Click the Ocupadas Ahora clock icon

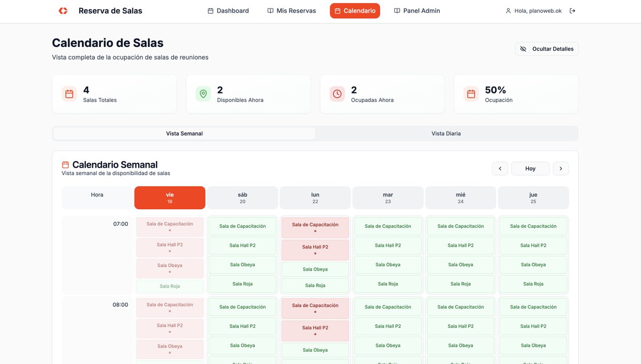point(337,94)
